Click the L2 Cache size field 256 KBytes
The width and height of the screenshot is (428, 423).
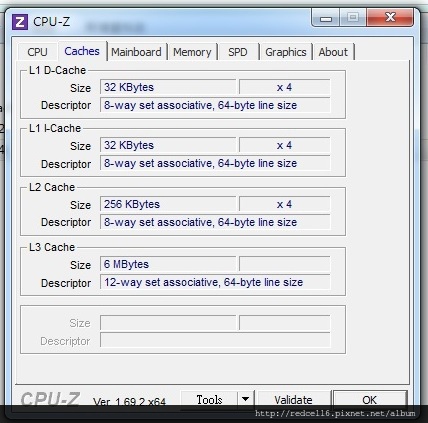(168, 204)
